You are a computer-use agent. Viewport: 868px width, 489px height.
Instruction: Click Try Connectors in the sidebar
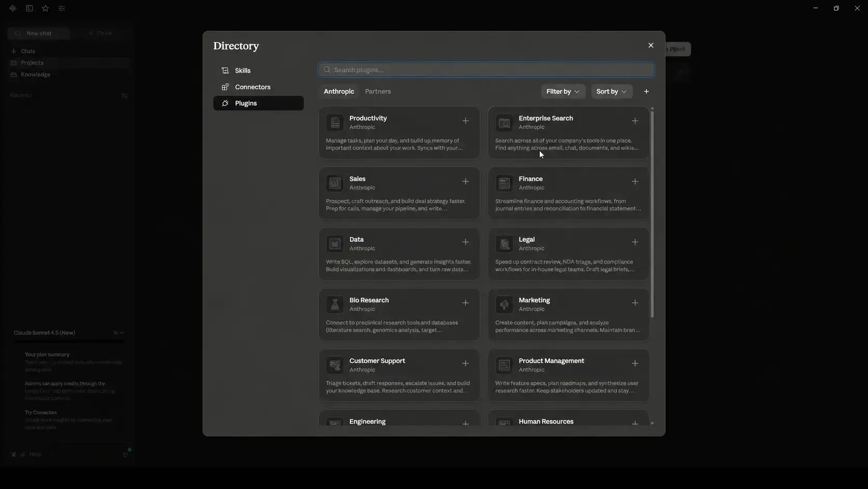(41, 413)
